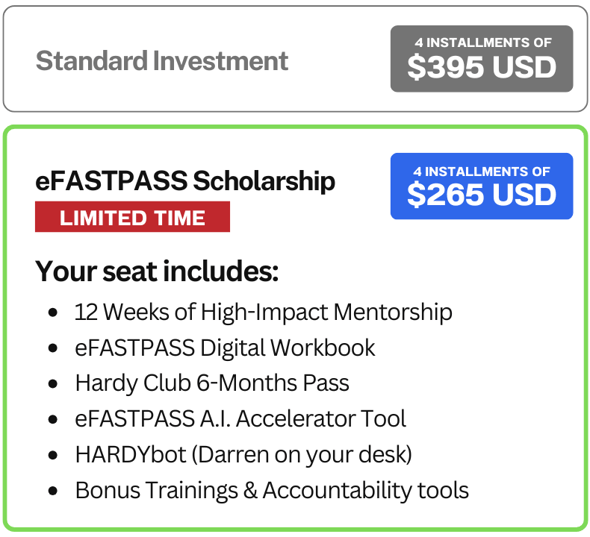Image resolution: width=590 pixels, height=537 pixels.
Task: Click 'HARDYbot (Darren on your desk)' item
Action: [243, 455]
